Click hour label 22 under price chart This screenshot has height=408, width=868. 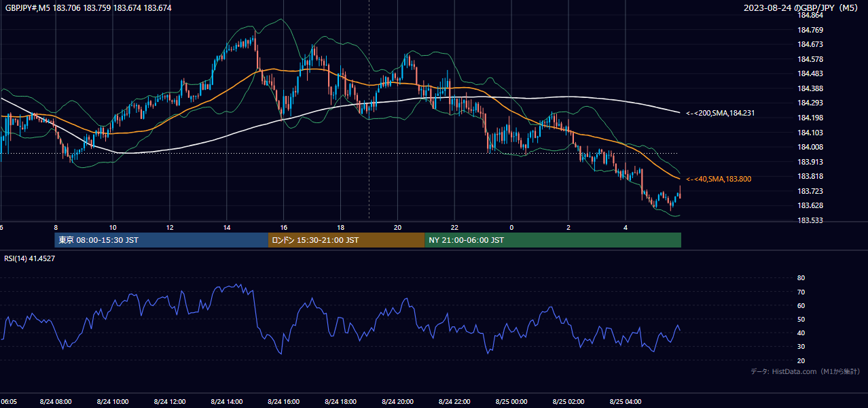click(x=455, y=227)
